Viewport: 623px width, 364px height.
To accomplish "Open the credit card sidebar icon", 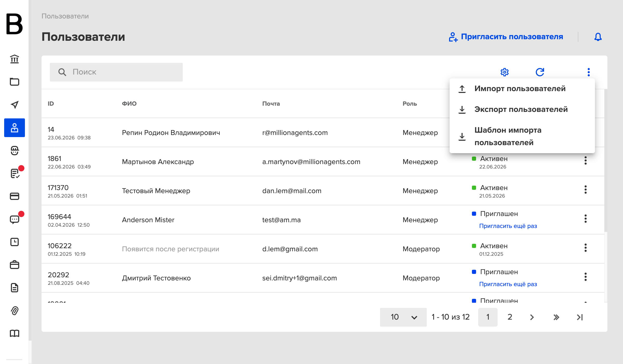I will point(15,196).
